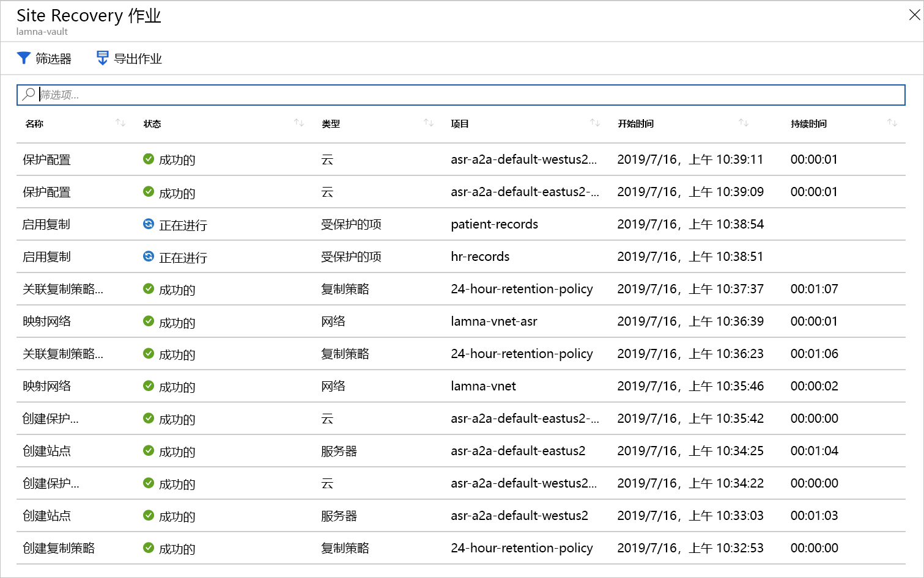The image size is (924, 578).
Task: Click success icon for lamna-vnet row
Action: pos(149,386)
